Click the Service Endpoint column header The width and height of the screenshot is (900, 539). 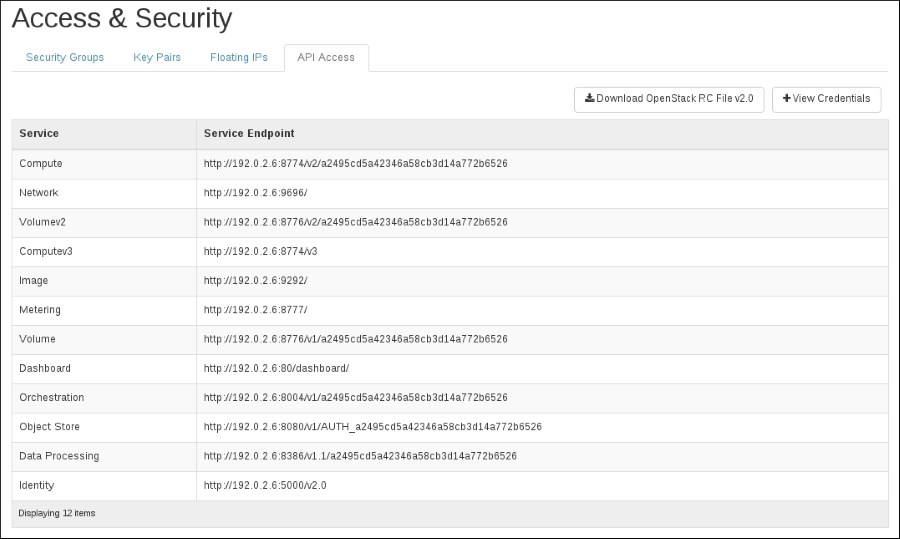pyautogui.click(x=249, y=134)
